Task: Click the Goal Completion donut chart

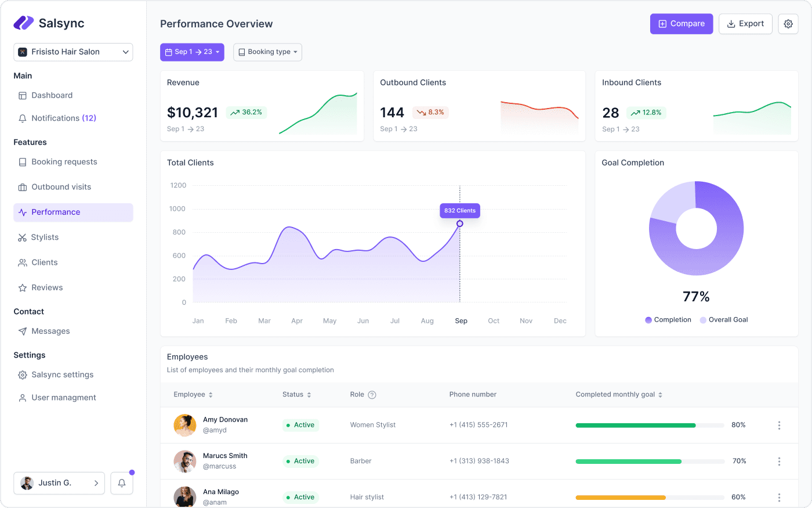Action: pyautogui.click(x=696, y=228)
